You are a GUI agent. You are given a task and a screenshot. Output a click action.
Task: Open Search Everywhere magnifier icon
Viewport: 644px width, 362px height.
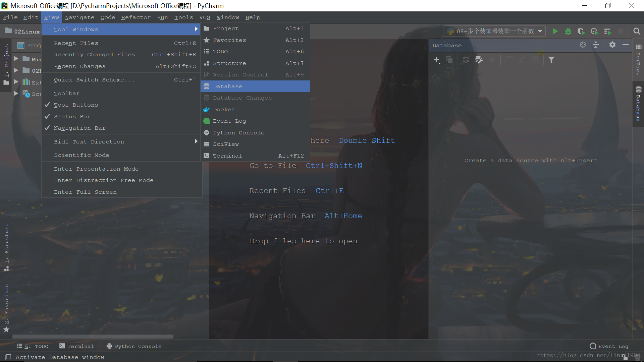click(637, 31)
